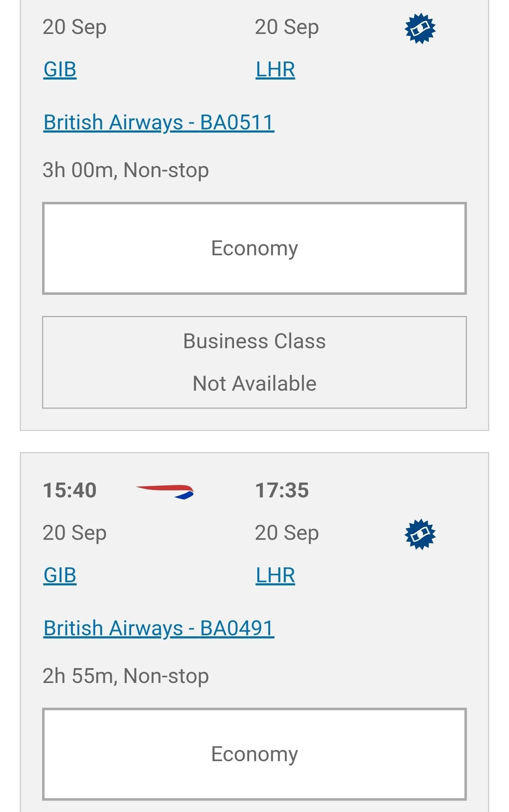Open the LHR airport link for flight BA0491
The width and height of the screenshot is (509, 812).
pos(275,575)
